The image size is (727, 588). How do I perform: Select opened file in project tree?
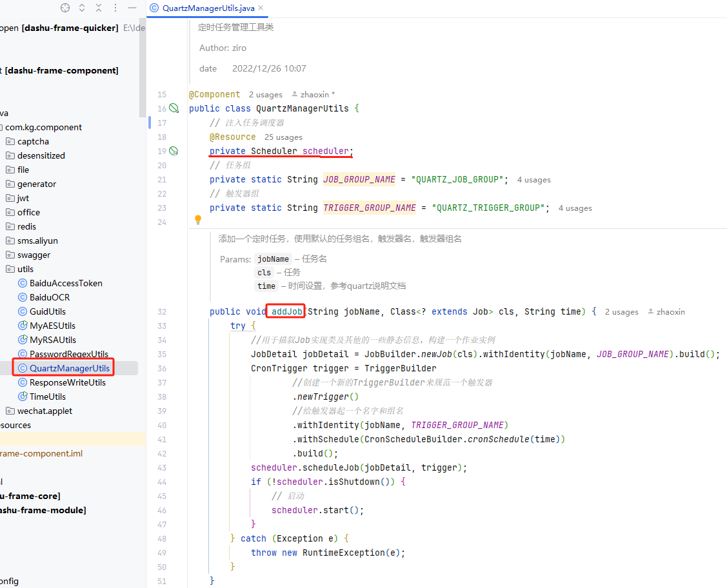point(65,8)
